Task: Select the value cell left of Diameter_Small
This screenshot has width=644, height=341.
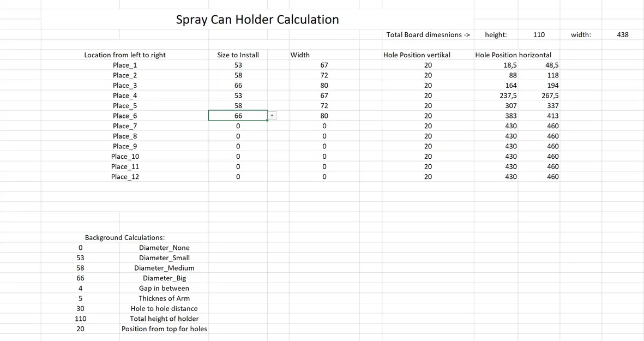Action: click(81, 258)
